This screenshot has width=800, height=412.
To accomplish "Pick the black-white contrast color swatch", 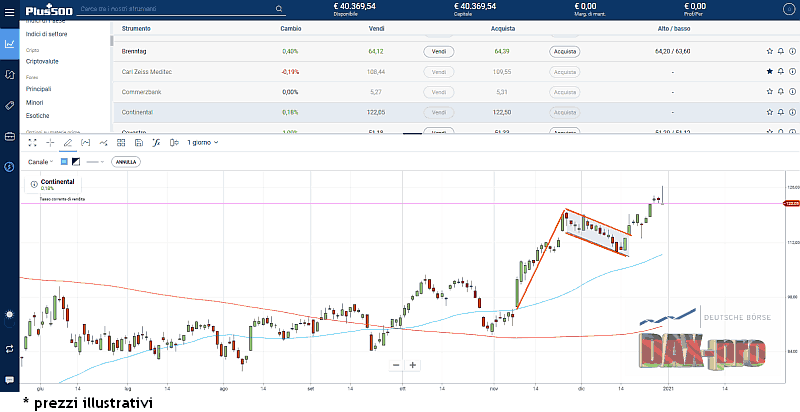I will pyautogui.click(x=76, y=162).
